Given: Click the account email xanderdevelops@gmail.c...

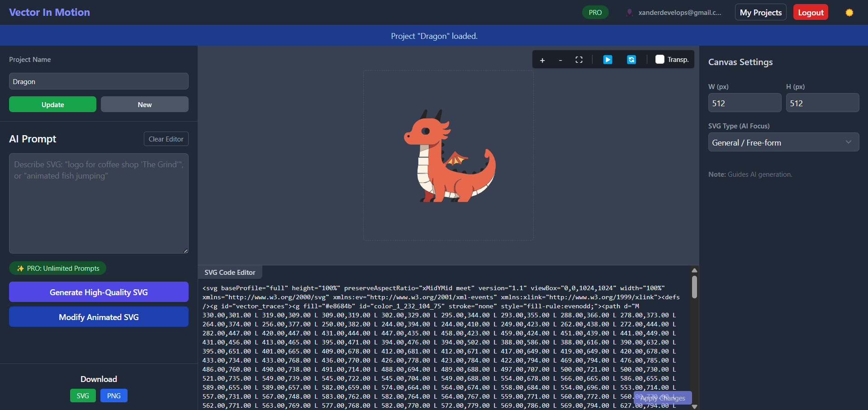Looking at the screenshot, I should coord(680,13).
